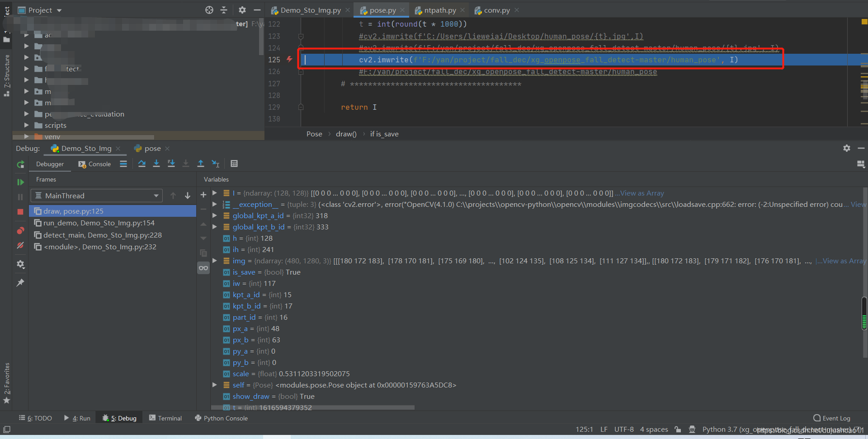Toggle the breakpoint on line 125
Viewport: 868px width, 439px height.
289,59
